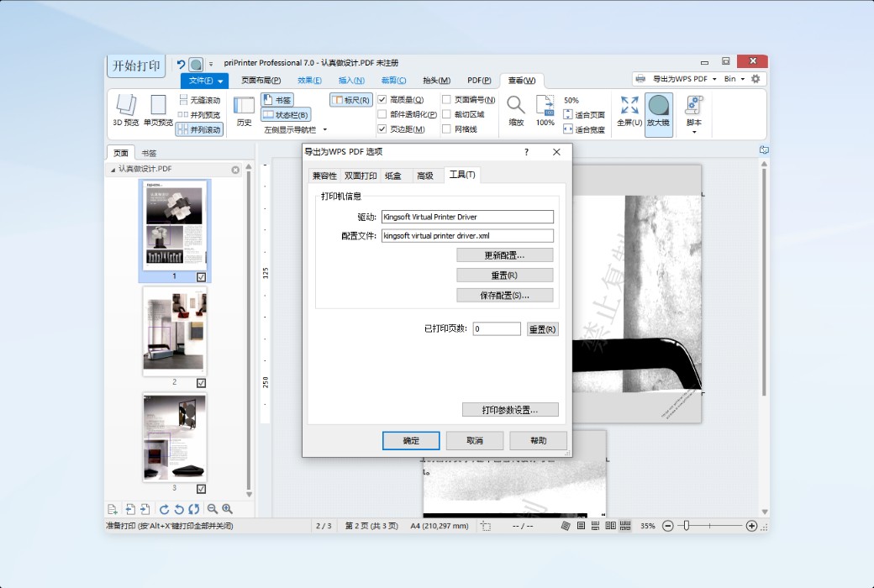This screenshot has width=874, height=588.
Task: Click the 更新配置... button
Action: pyautogui.click(x=504, y=255)
